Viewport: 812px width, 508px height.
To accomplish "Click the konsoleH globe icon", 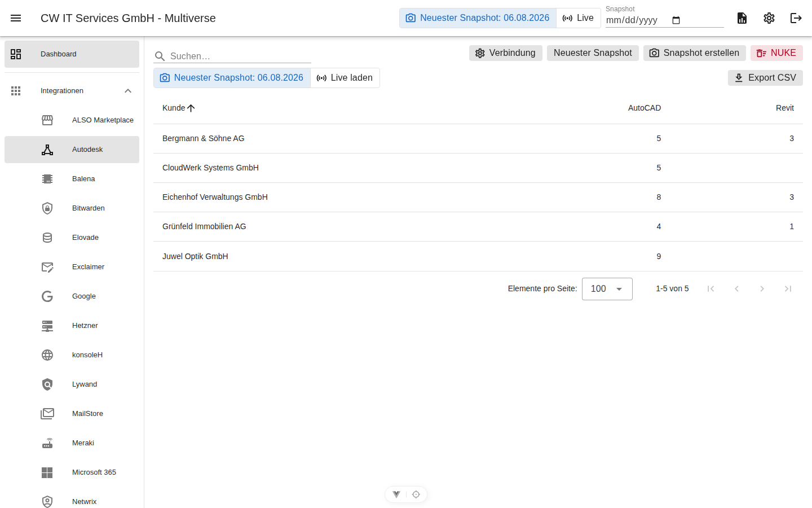I will point(47,355).
